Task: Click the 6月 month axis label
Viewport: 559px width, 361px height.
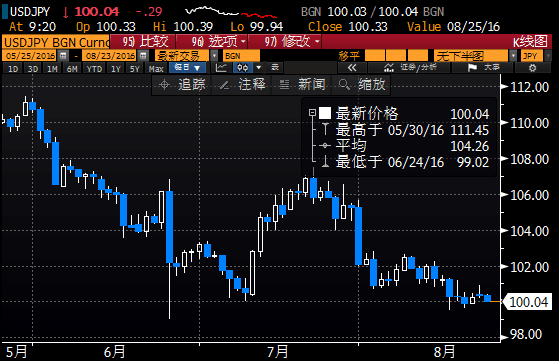Action: pyautogui.click(x=114, y=352)
